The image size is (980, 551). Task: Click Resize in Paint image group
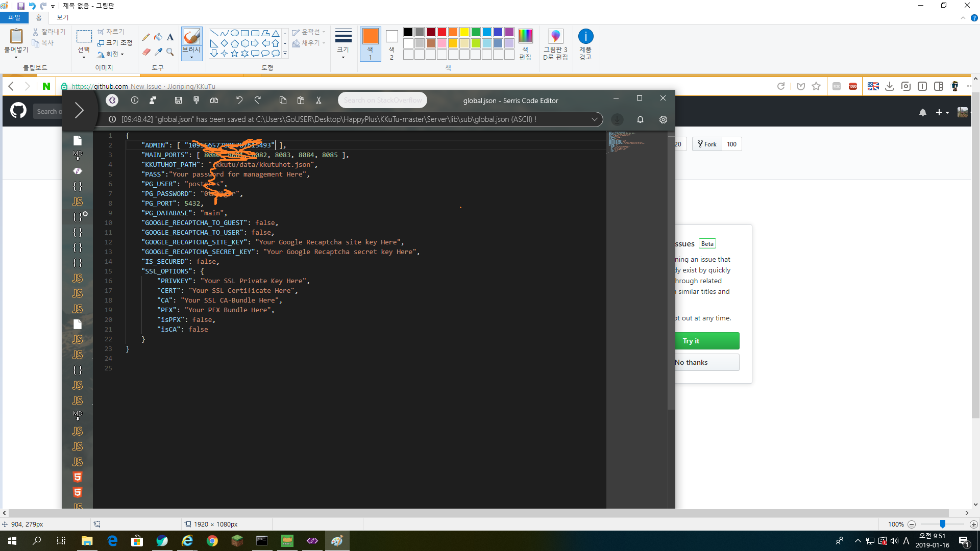click(x=115, y=43)
